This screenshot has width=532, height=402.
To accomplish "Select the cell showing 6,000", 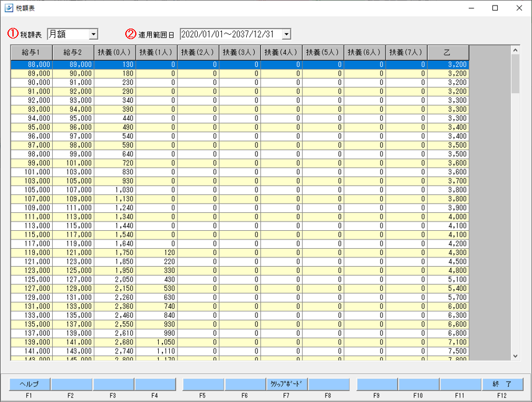I will pos(448,306).
